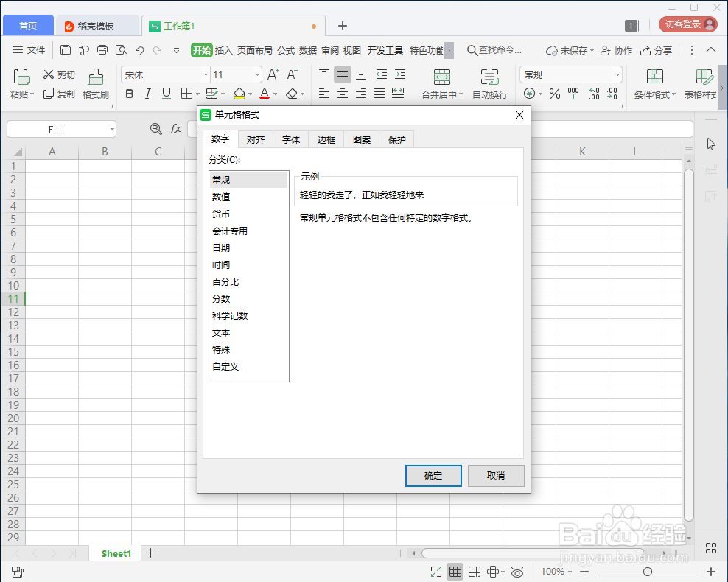Image resolution: width=728 pixels, height=582 pixels.
Task: Click the Print icon in quick toolbar
Action: click(x=102, y=49)
